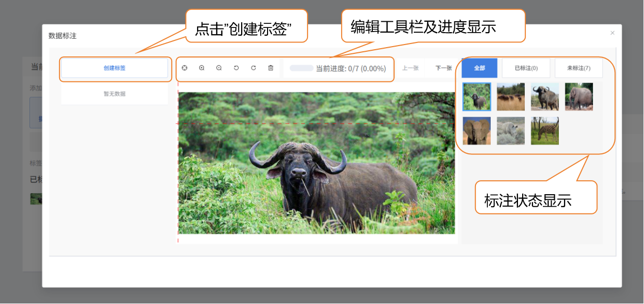Click the zoom in magnifier icon
The height and width of the screenshot is (304, 644).
point(202,68)
